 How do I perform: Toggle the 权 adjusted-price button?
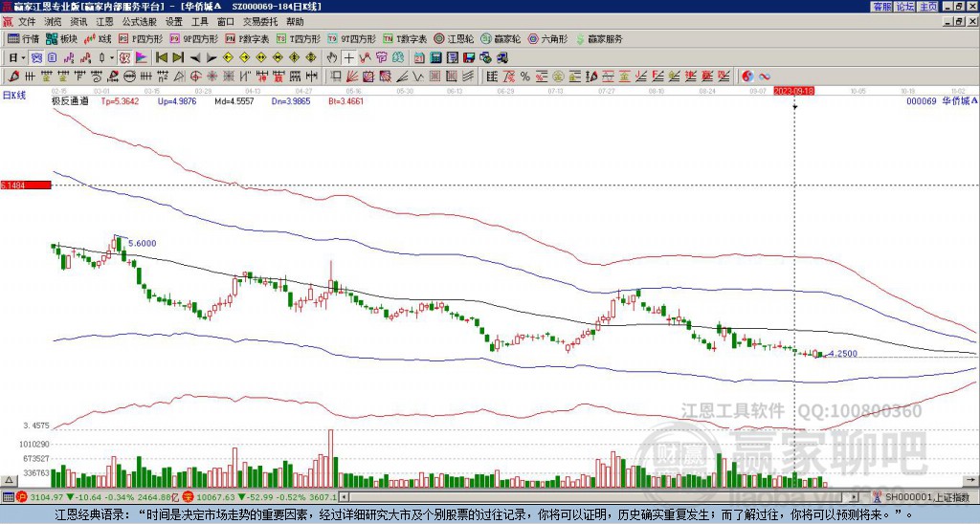coord(124,57)
